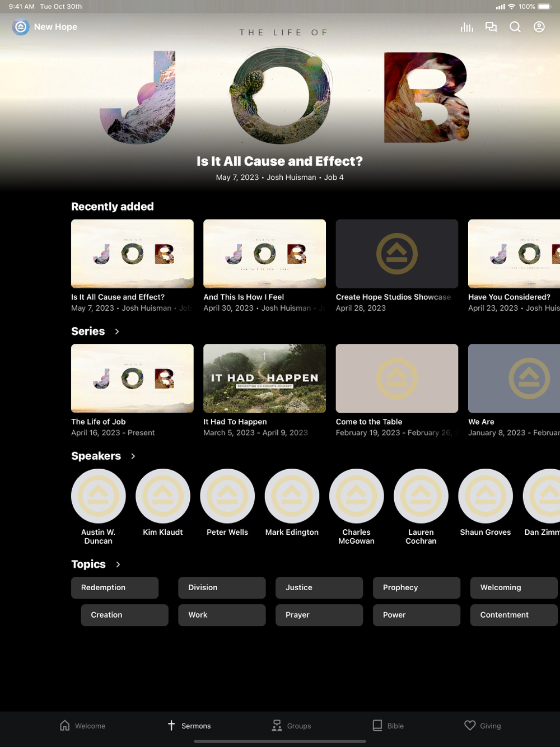Open 'Have You Considered?' sermon thumbnail

coord(514,254)
